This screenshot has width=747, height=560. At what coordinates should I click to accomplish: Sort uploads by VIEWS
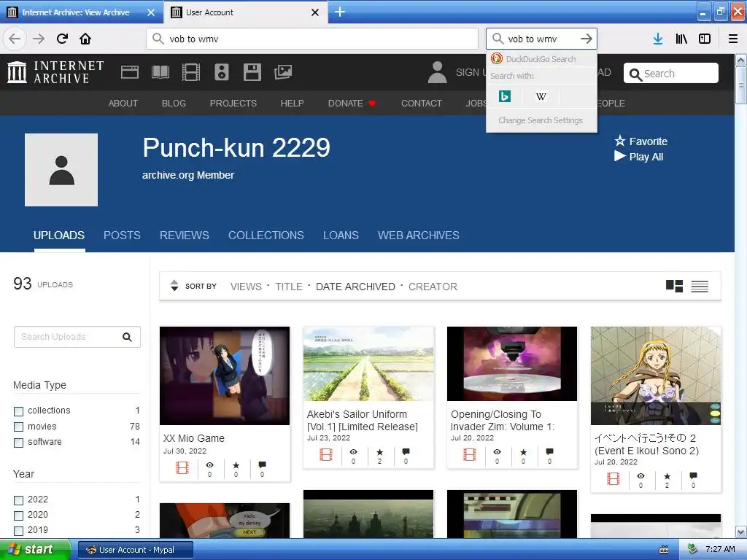246,287
